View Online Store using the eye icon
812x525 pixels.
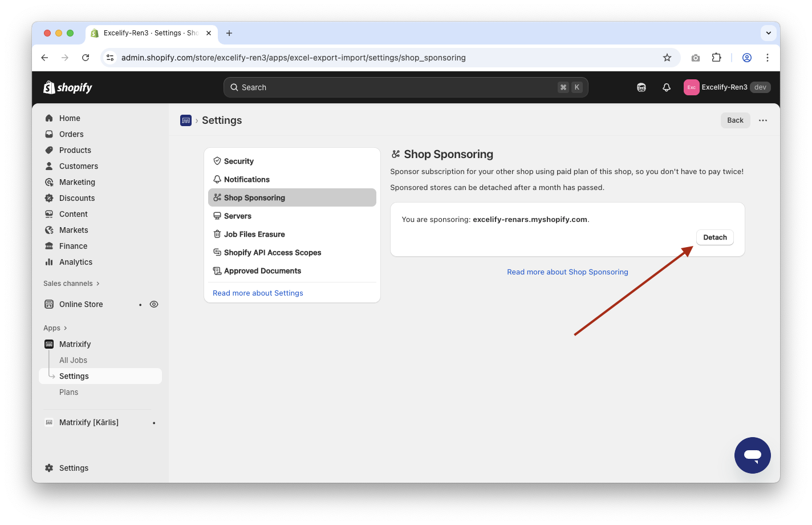coord(154,304)
